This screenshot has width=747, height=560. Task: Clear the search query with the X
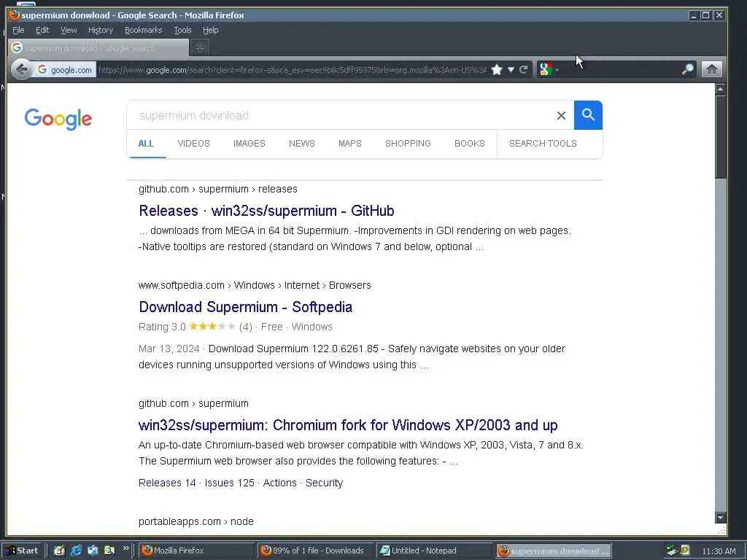[561, 115]
